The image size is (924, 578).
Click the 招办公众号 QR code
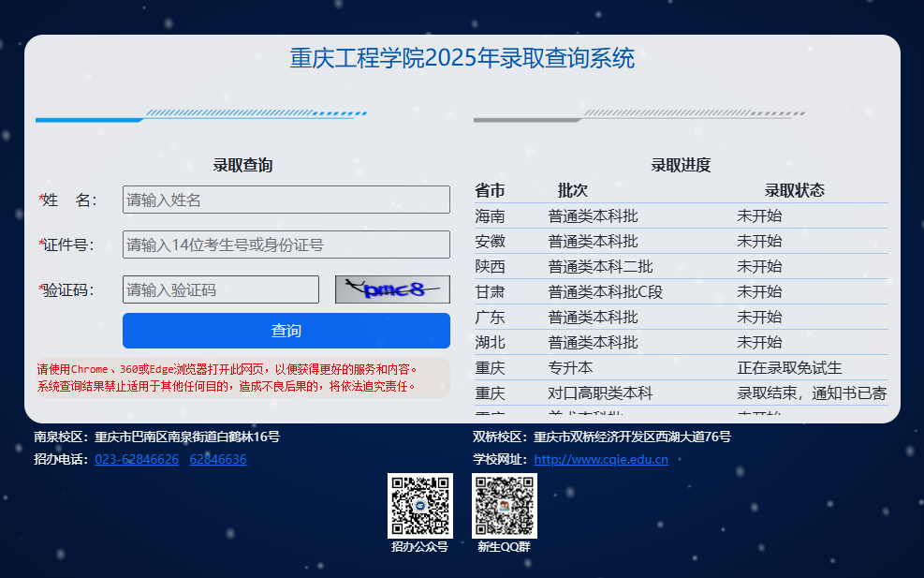(x=420, y=504)
